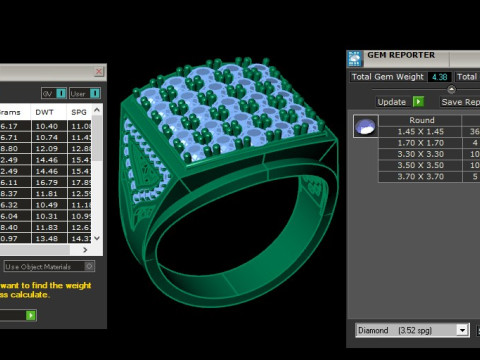This screenshot has height=360, width=480.
Task: Click the Round column header in gem table
Action: coord(420,120)
